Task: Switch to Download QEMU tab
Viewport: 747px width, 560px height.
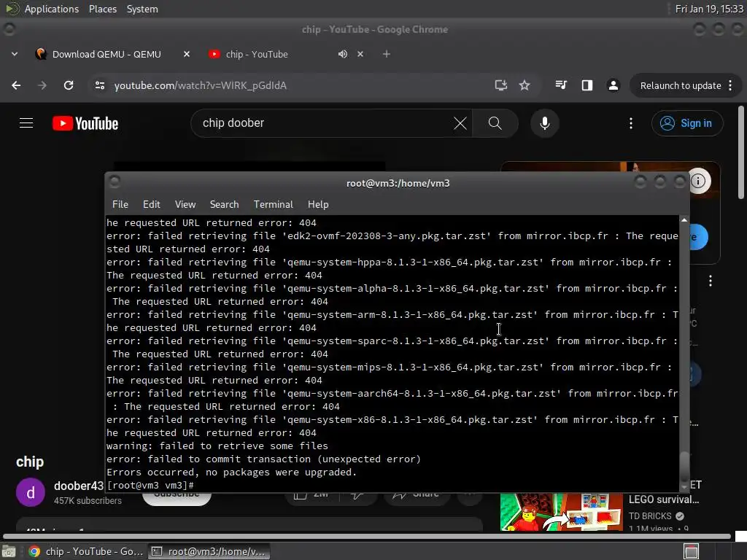Action: pyautogui.click(x=107, y=54)
